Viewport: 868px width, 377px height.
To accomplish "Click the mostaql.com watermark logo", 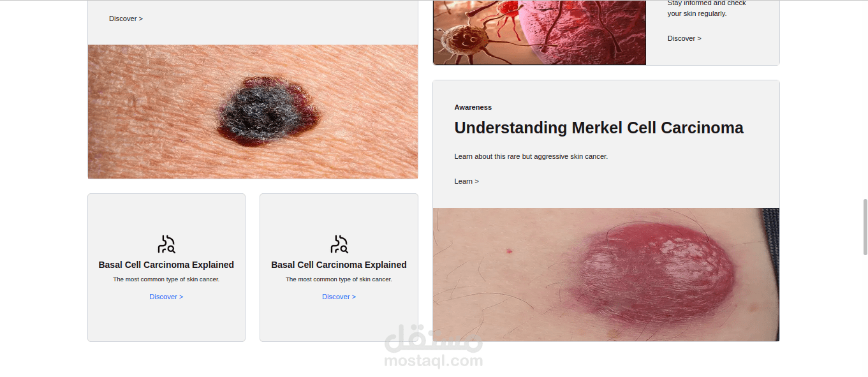I will [x=434, y=346].
